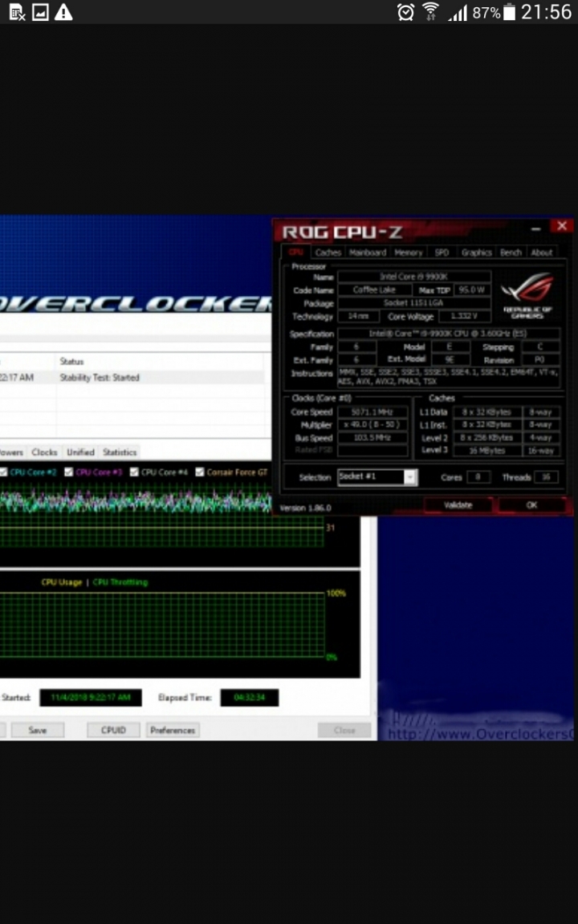The width and height of the screenshot is (578, 924).
Task: Minimize the ROG CPU-Z window
Action: pyautogui.click(x=535, y=228)
